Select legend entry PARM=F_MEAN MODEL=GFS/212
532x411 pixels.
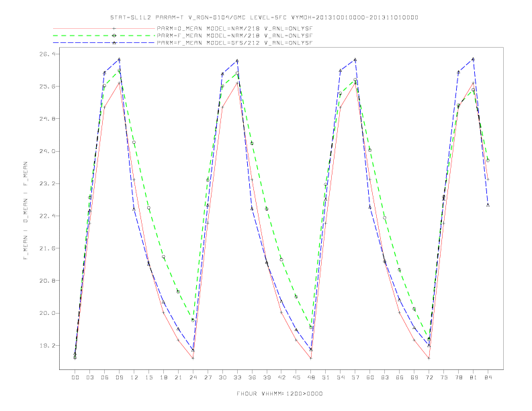(234, 43)
